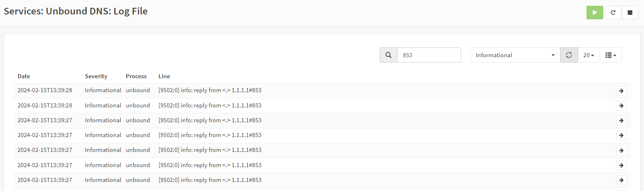Click the Line column header
The width and height of the screenshot is (644, 191).
coord(164,76)
